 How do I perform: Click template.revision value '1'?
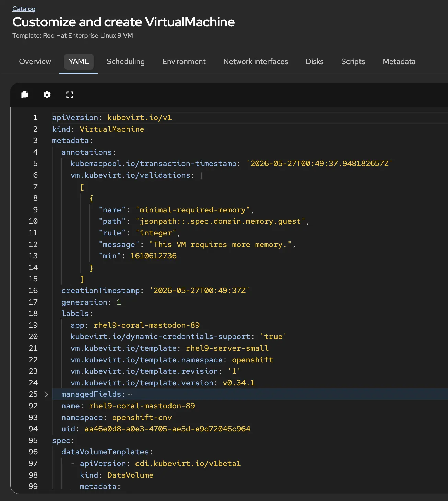point(234,371)
